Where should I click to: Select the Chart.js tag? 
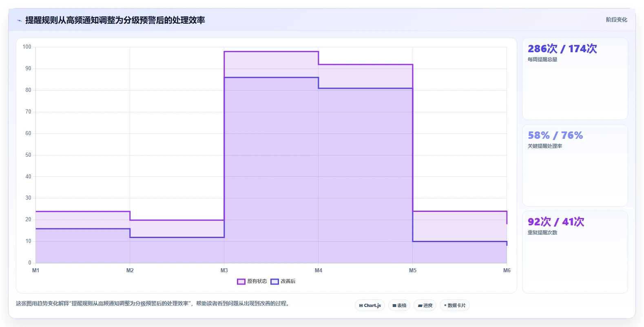[x=370, y=305]
